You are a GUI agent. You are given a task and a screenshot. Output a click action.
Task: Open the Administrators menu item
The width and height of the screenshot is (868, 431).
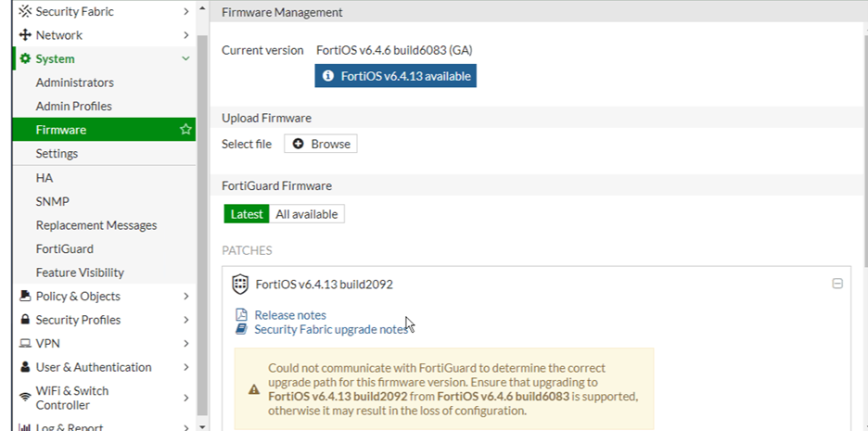[75, 82]
